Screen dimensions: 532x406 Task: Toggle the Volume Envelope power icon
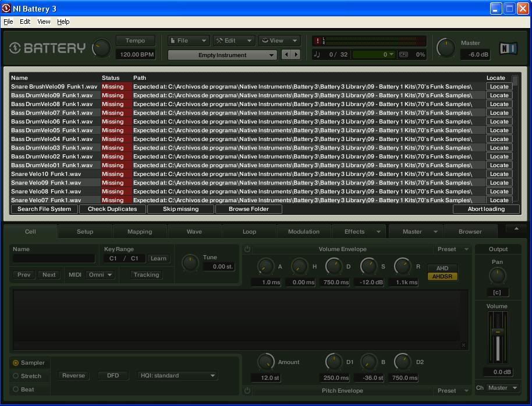tap(247, 249)
